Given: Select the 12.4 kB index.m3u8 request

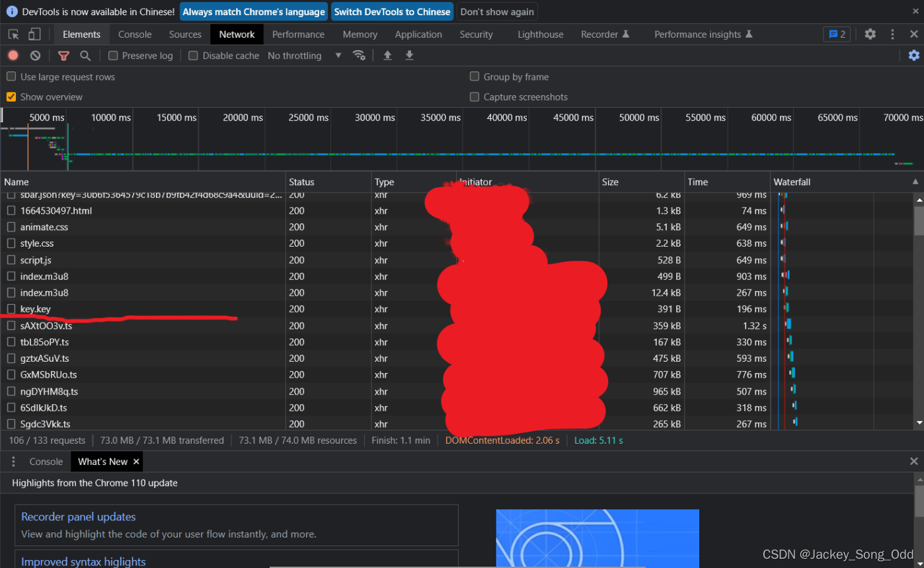Looking at the screenshot, I should coord(387,292).
